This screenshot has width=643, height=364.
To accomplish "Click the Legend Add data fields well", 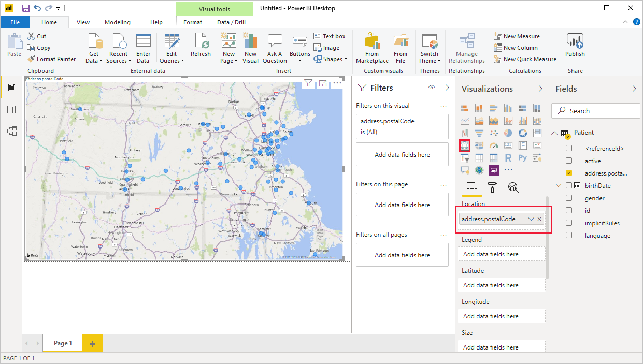I will point(501,254).
